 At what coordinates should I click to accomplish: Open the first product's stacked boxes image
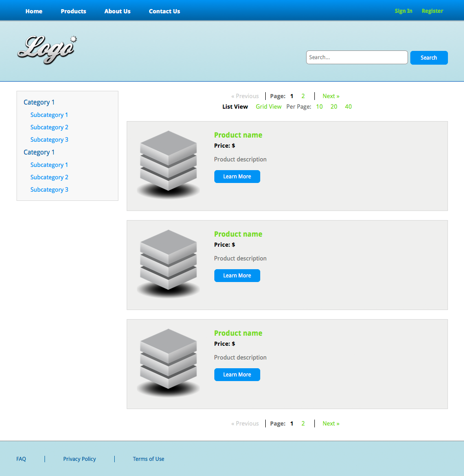[168, 165]
